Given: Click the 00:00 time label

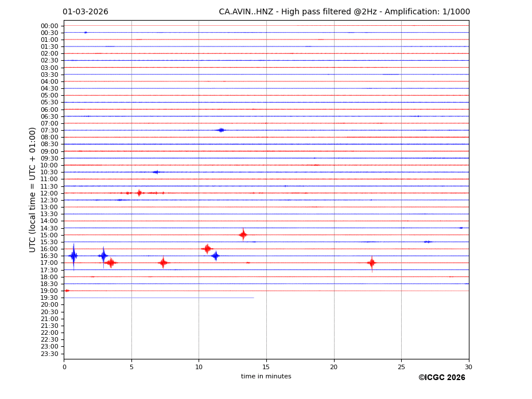Looking at the screenshot, I should 49,26.
